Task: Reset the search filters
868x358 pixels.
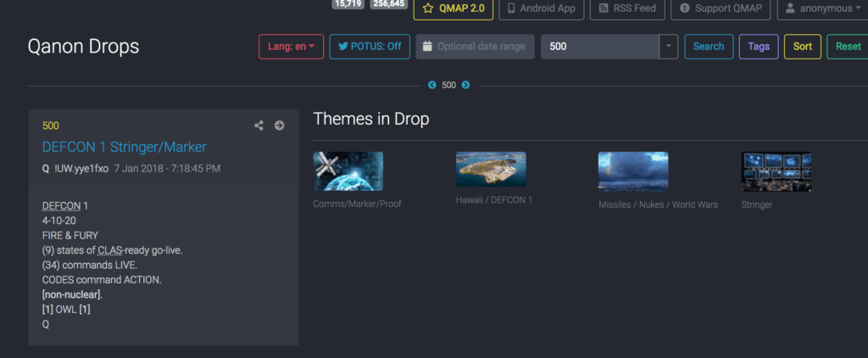Action: [x=847, y=47]
